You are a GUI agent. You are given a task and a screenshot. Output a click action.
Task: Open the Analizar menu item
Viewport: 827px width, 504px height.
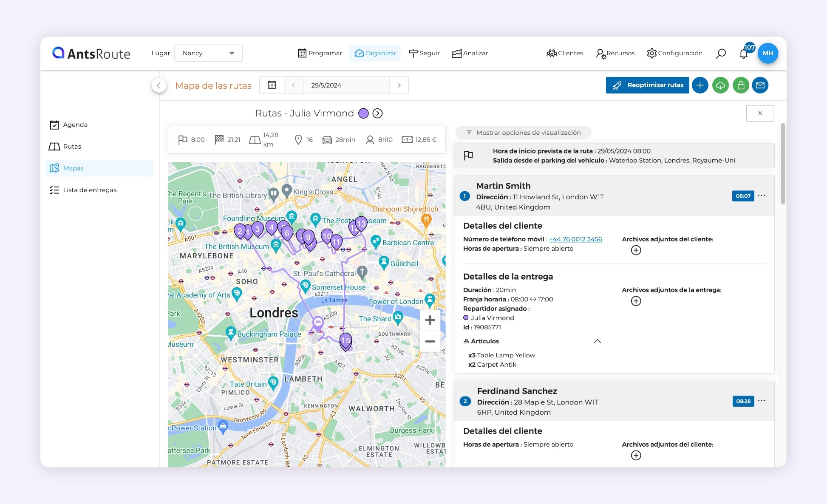(470, 53)
